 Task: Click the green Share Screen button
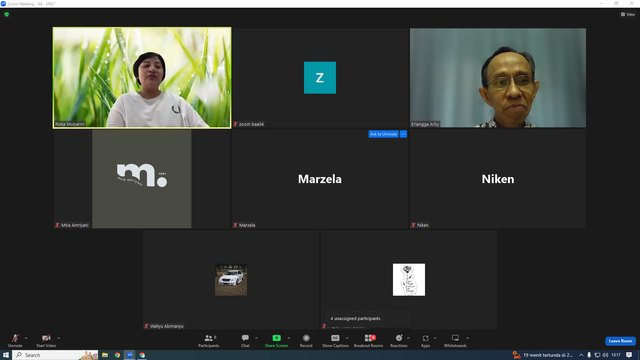[276, 340]
